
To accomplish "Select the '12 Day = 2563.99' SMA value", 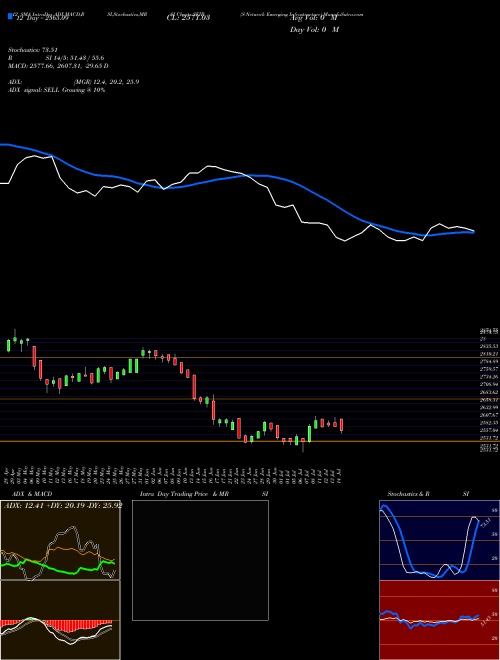I will click(x=41, y=18).
